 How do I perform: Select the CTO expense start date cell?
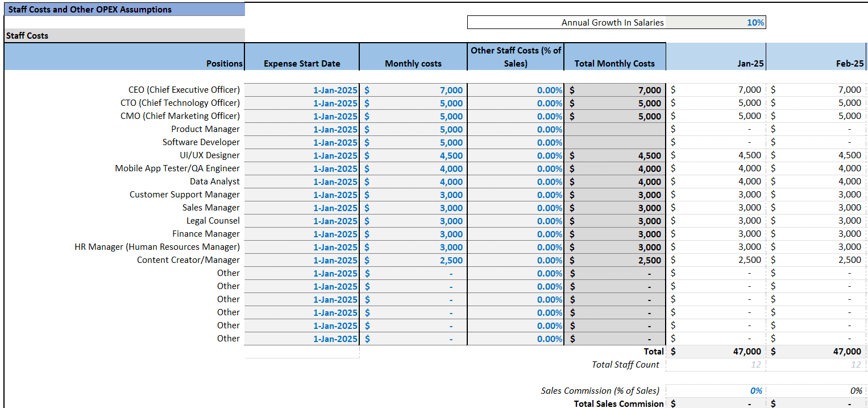(x=302, y=103)
